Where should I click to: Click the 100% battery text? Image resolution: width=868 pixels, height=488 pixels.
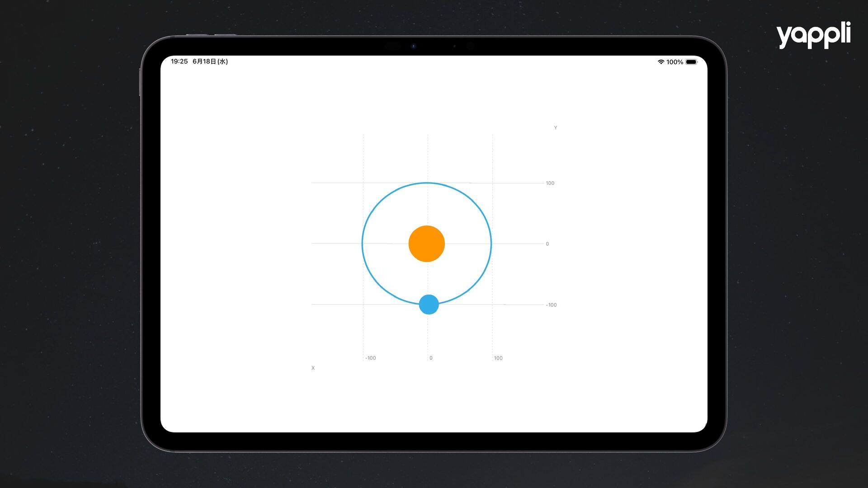pos(675,62)
